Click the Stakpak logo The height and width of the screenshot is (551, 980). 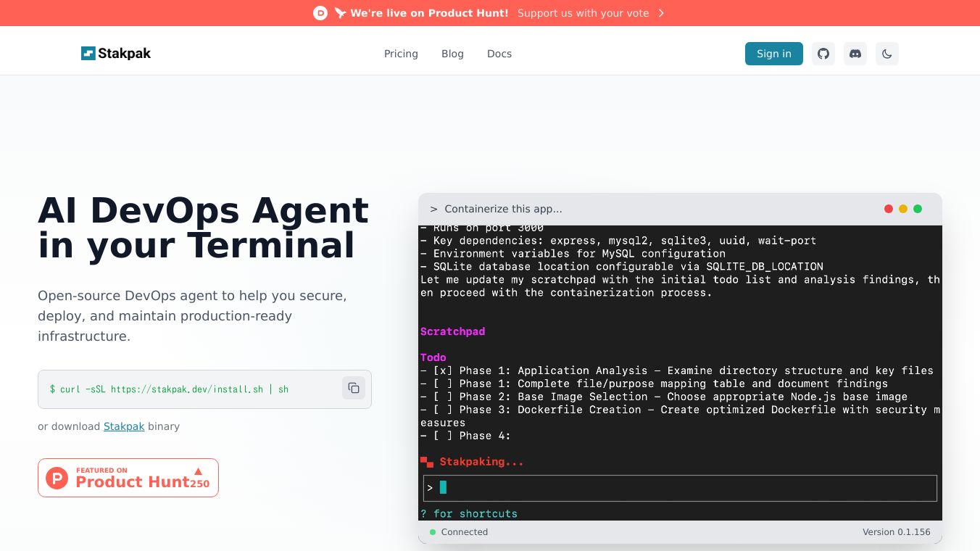point(116,54)
